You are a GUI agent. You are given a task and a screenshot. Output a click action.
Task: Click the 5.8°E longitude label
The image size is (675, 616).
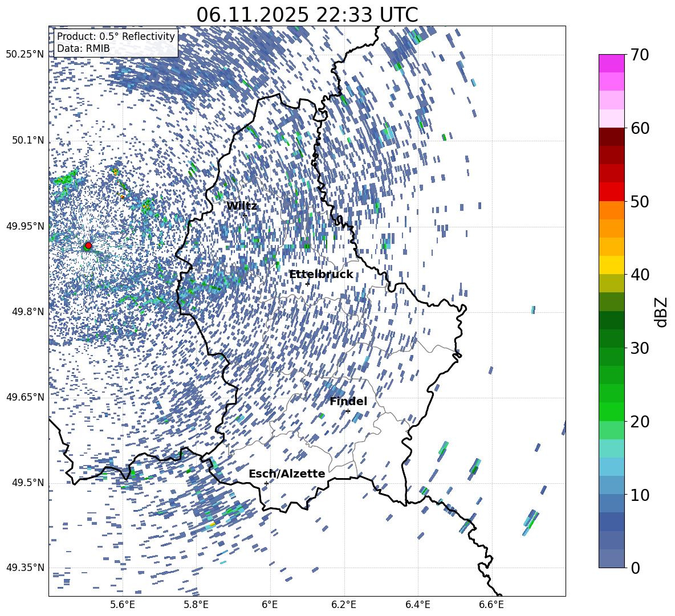[196, 605]
